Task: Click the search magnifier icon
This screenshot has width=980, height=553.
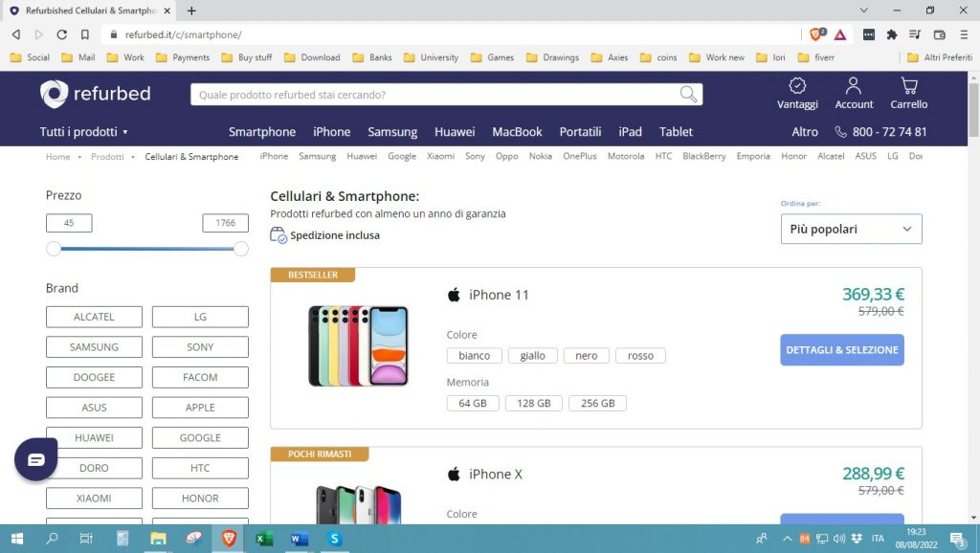Action: [688, 94]
